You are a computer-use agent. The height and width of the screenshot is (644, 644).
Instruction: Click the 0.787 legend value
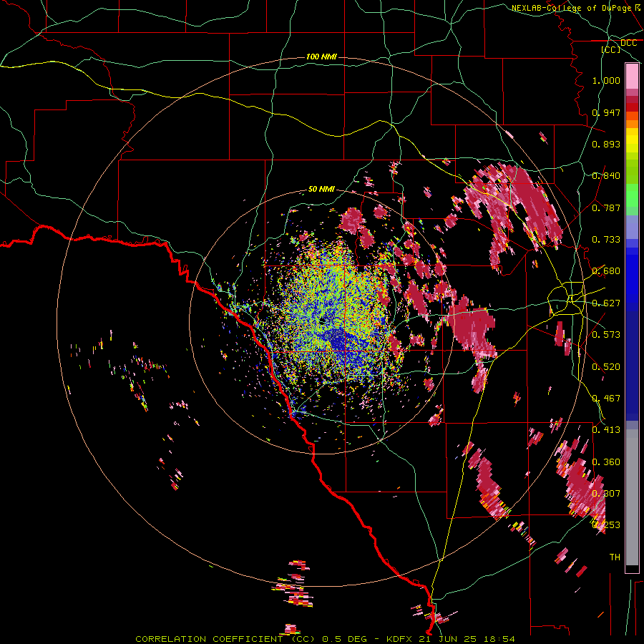click(606, 208)
